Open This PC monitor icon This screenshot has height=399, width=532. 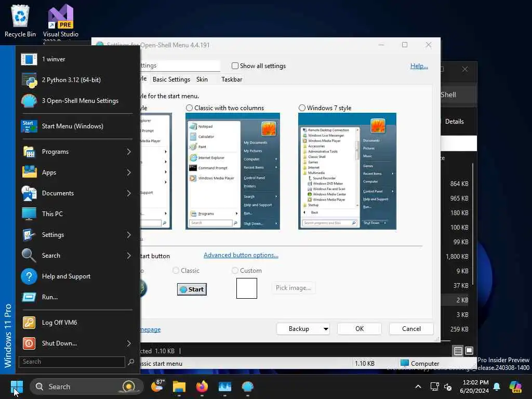[x=29, y=214]
